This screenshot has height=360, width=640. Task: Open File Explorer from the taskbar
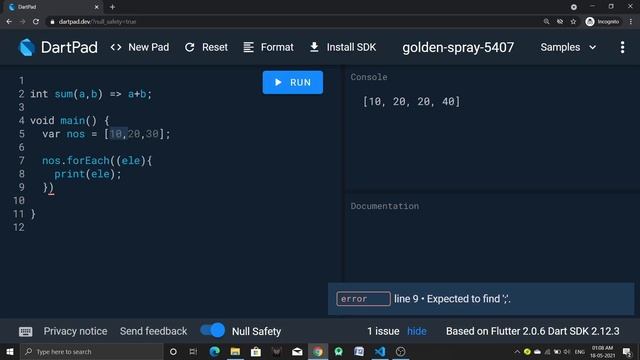point(235,351)
